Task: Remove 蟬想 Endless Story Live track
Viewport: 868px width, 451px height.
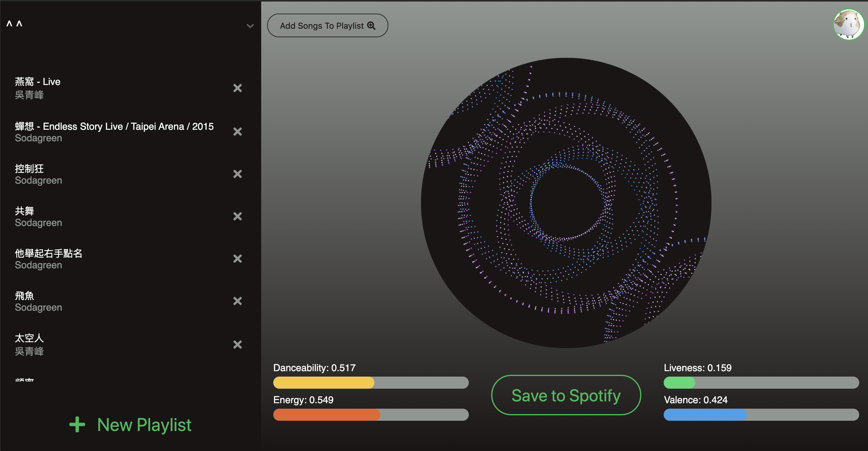Action: [x=238, y=132]
